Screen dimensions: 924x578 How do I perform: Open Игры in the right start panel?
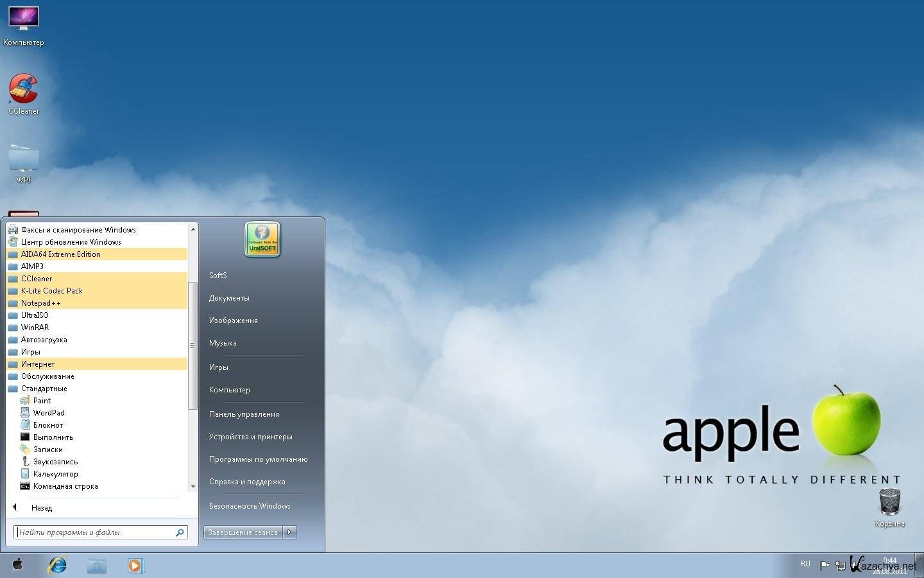coord(219,367)
